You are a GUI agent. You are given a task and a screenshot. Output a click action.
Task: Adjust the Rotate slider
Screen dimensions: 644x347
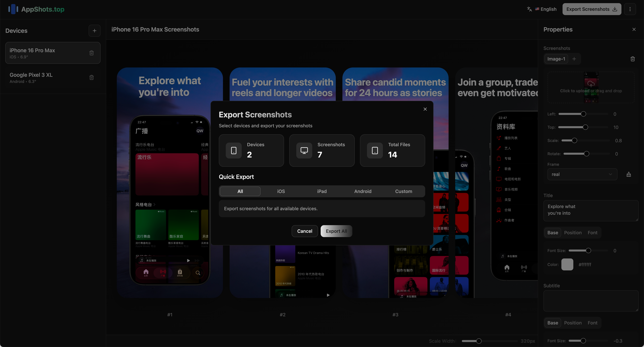click(x=587, y=154)
